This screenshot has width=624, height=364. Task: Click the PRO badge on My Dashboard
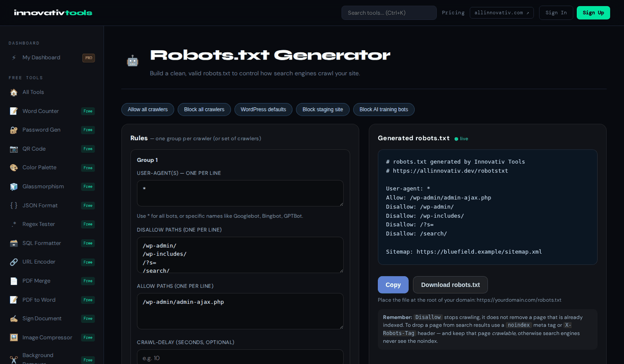(x=88, y=58)
